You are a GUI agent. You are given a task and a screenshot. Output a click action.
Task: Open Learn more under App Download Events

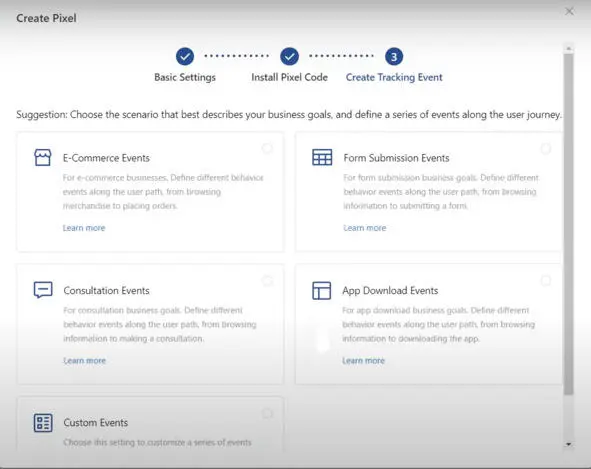(x=363, y=360)
